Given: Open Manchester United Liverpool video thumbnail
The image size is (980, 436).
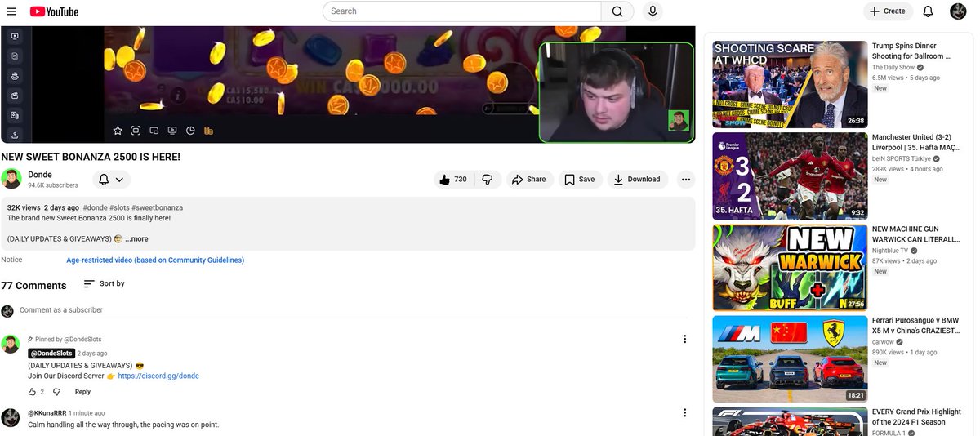Looking at the screenshot, I should pyautogui.click(x=790, y=176).
